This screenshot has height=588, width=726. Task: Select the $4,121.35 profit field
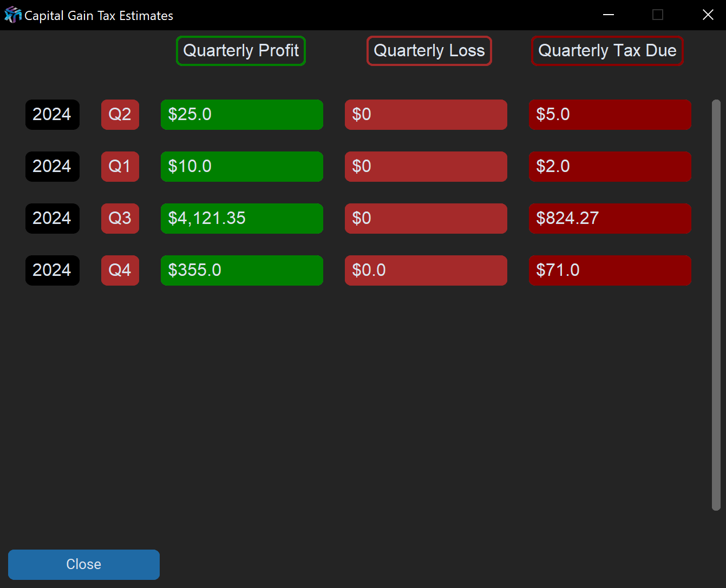click(241, 219)
